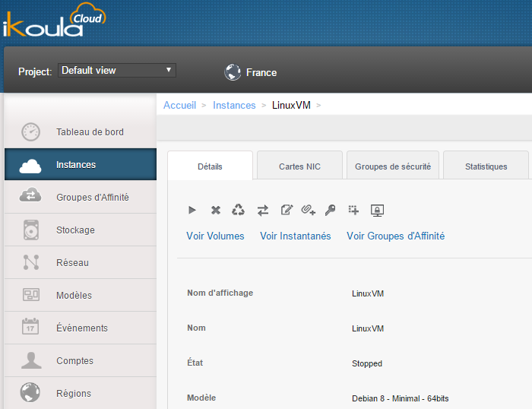Click the change service offering arrows icon

(263, 211)
